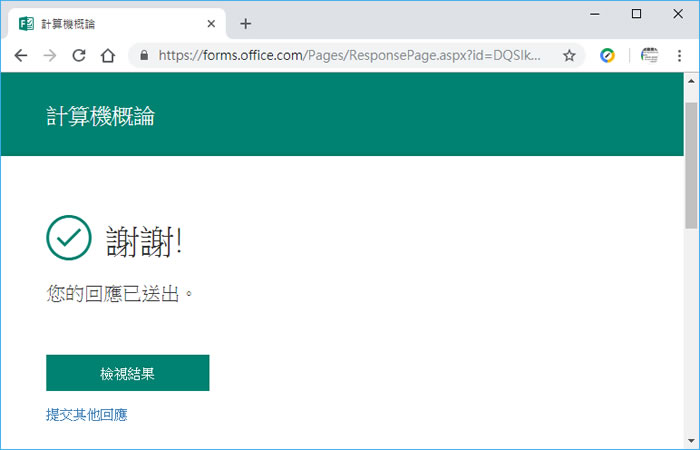Click the green checkmark circle icon
The height and width of the screenshot is (450, 700).
(69, 238)
